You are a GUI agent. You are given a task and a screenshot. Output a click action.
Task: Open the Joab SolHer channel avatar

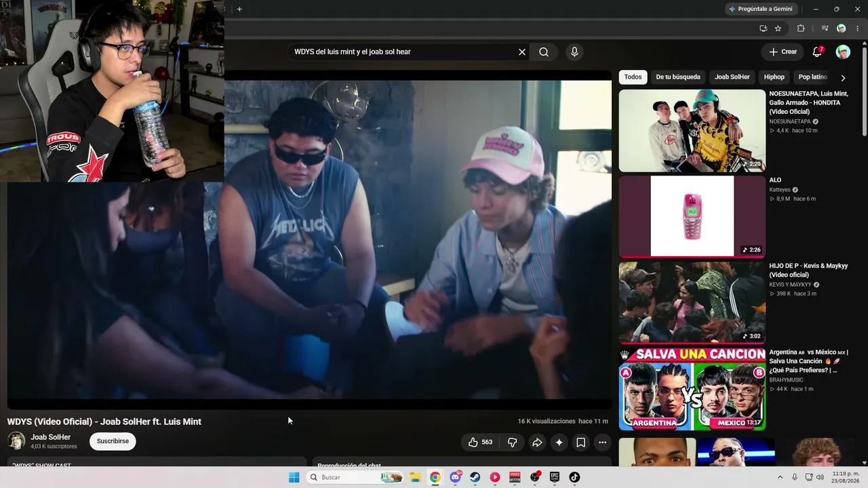tap(16, 441)
